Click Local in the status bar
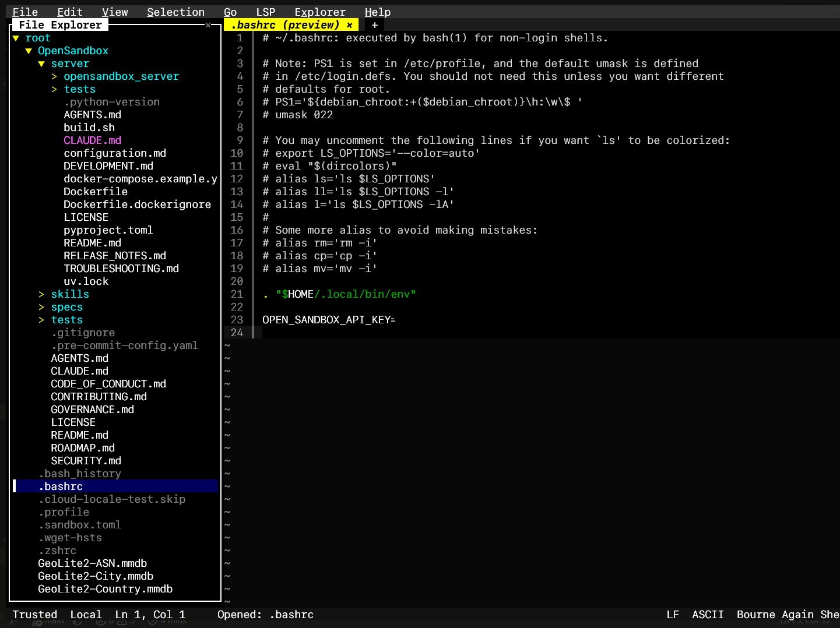The image size is (840, 628). 86,615
